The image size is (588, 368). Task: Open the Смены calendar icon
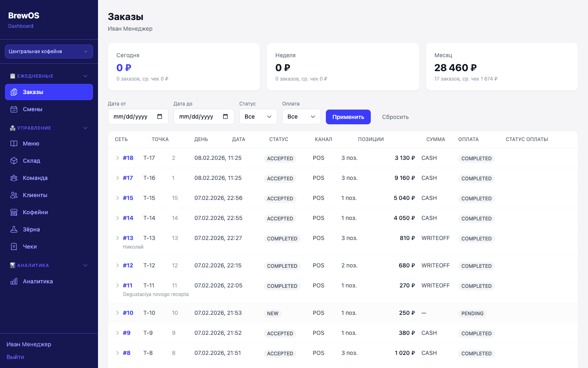(x=14, y=109)
